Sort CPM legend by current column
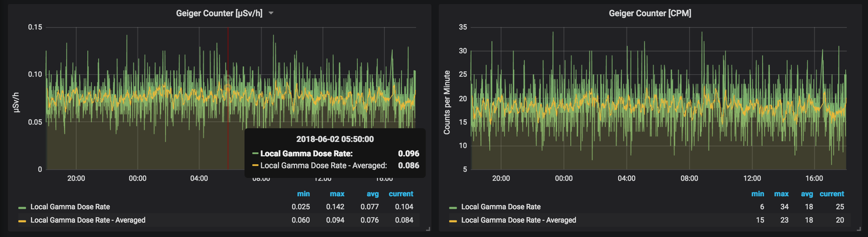Screen dimensions: 868x237 [x=832, y=194]
